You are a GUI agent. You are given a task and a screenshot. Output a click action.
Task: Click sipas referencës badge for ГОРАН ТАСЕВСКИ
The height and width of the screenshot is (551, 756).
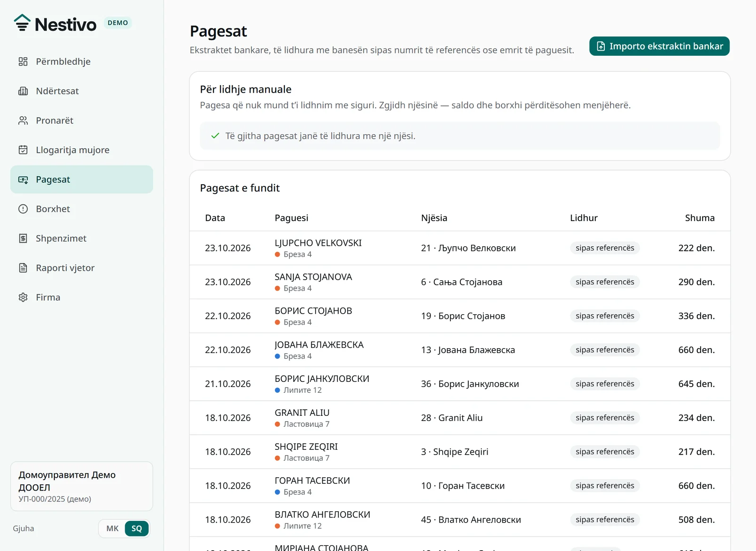coord(605,486)
